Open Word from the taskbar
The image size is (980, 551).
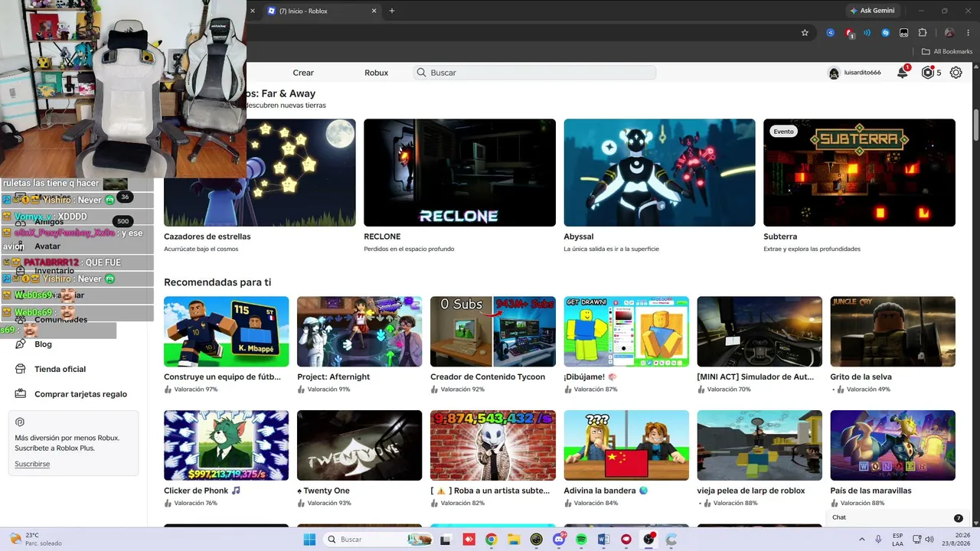coord(603,540)
